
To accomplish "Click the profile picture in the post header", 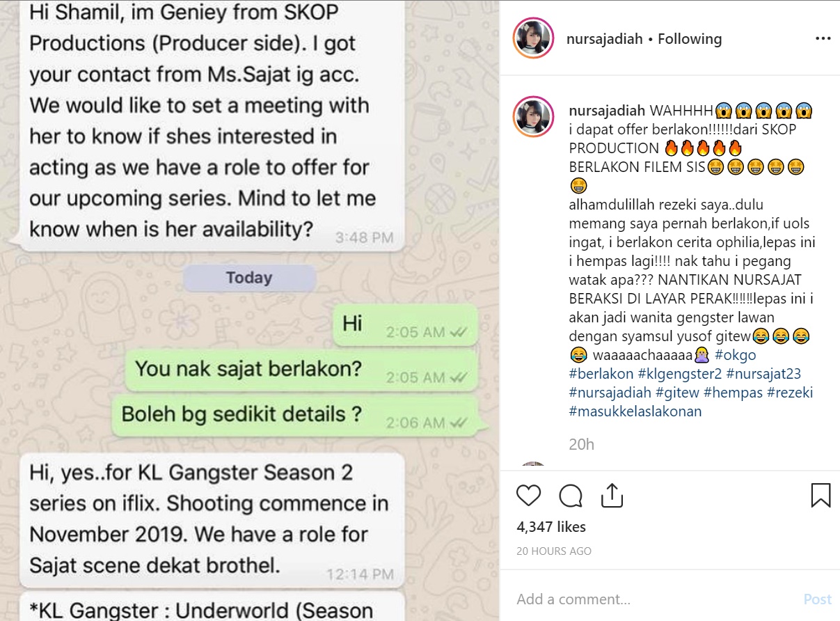I will 533,38.
